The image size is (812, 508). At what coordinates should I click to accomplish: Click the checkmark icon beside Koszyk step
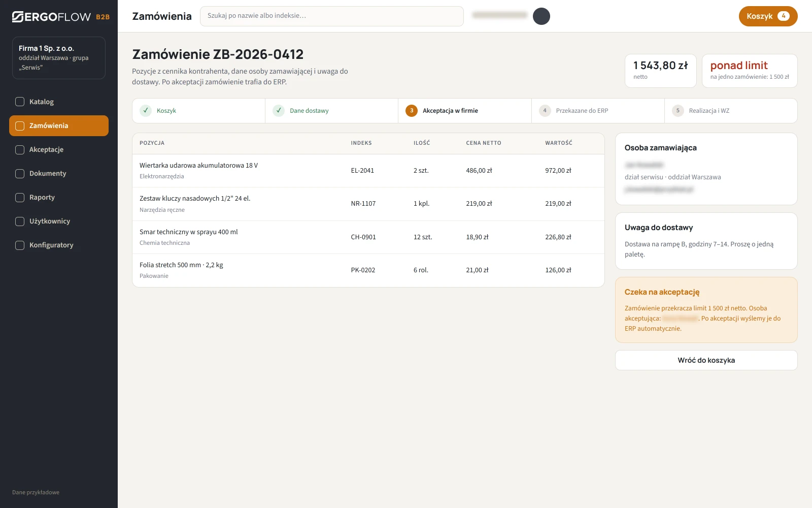[x=146, y=110]
